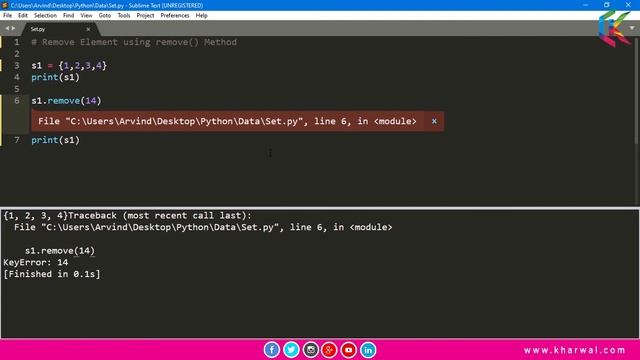The width and height of the screenshot is (640, 360).
Task: Click print(s1) on line 7
Action: point(56,140)
